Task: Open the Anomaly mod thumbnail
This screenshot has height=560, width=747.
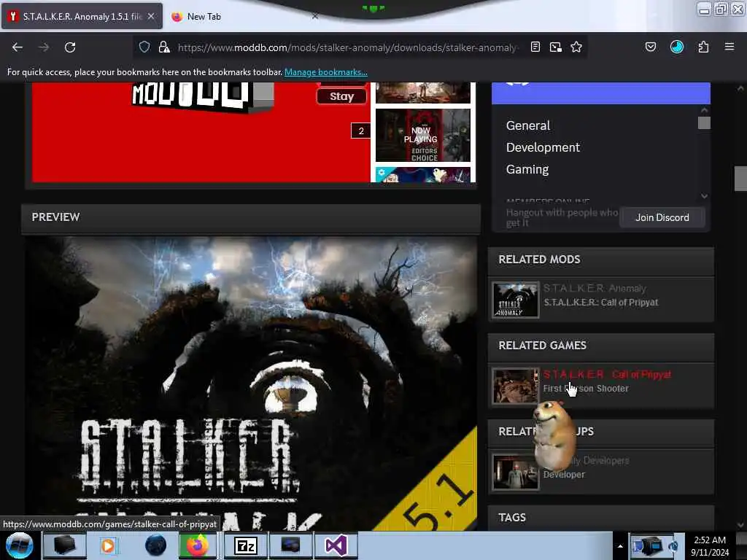Action: click(x=516, y=300)
